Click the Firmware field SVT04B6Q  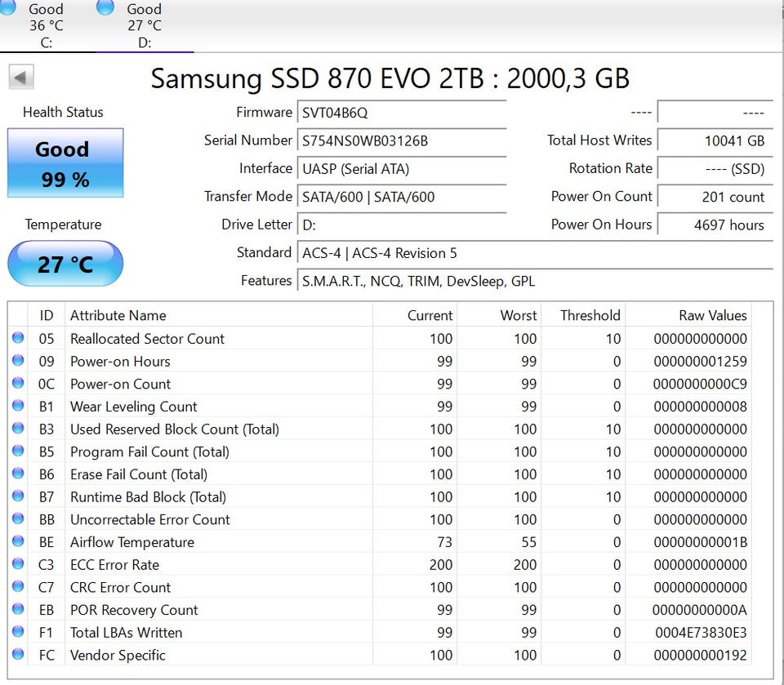pyautogui.click(x=402, y=113)
